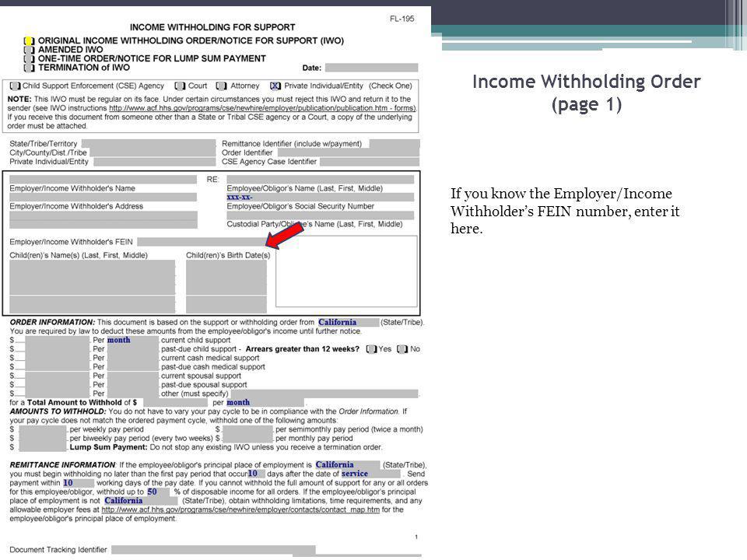Click the City/County/Dist./Tribe field
747x560 pixels.
tap(153, 152)
